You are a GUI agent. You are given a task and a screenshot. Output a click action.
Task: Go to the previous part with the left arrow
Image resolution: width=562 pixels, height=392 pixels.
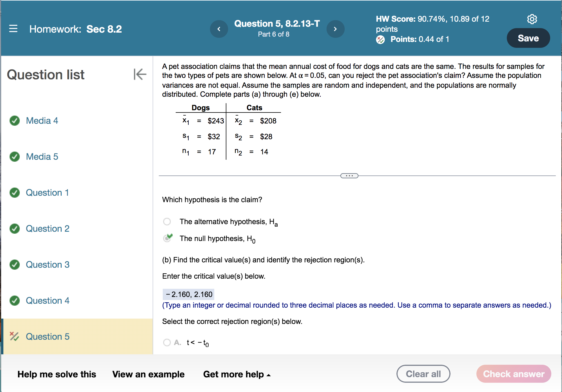(219, 29)
